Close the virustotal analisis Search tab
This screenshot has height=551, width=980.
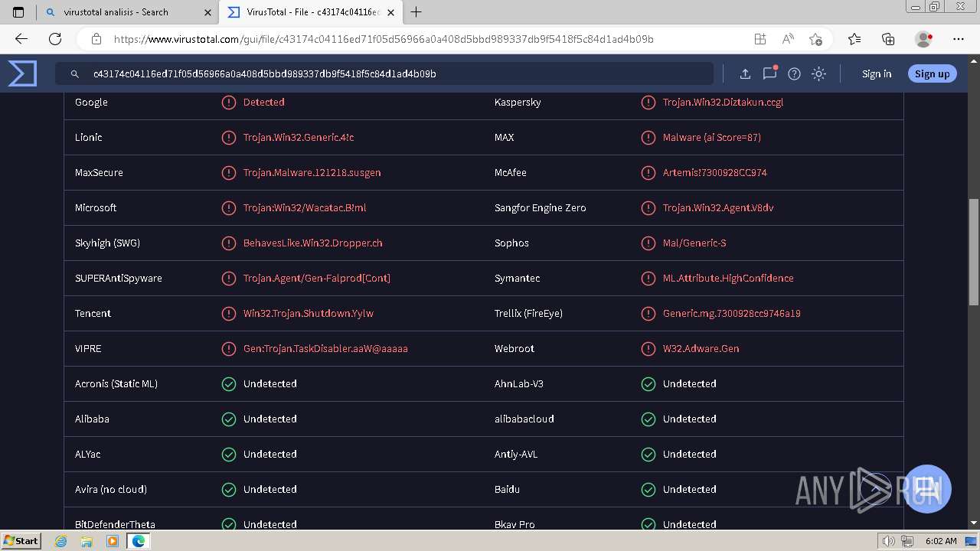point(207,12)
